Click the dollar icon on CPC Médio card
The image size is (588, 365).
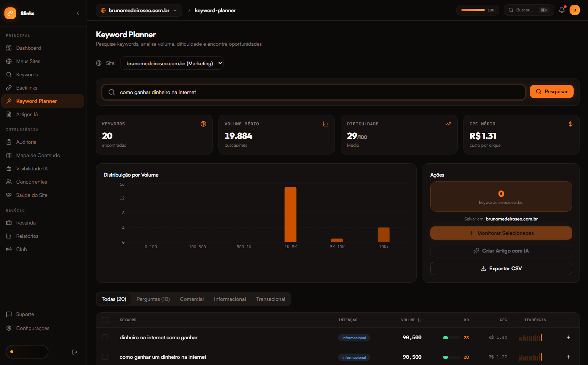click(x=571, y=124)
